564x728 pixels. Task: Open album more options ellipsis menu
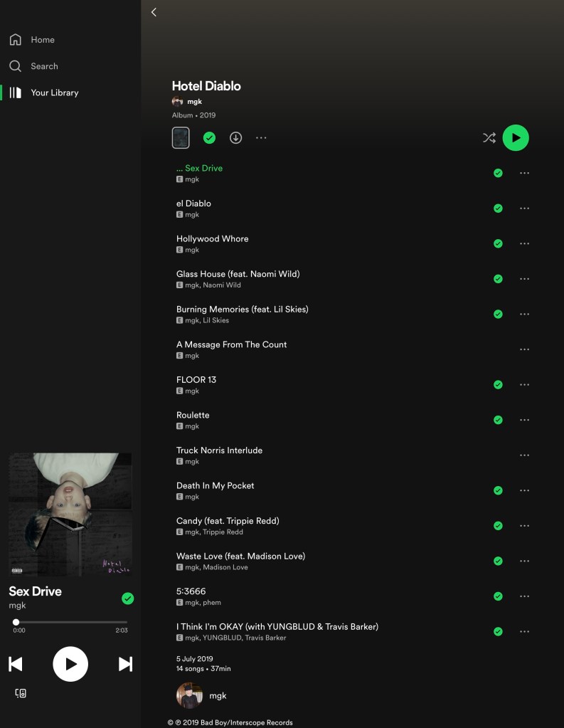261,138
